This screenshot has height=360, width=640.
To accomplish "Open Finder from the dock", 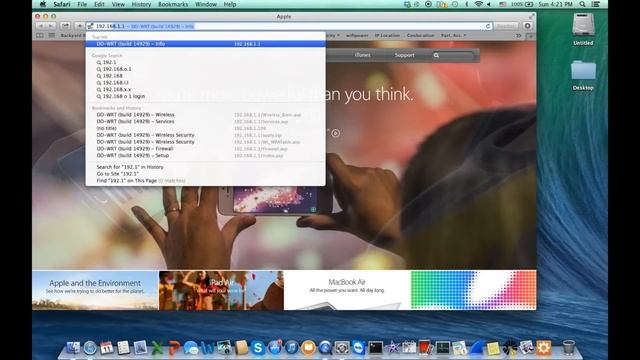I will (x=73, y=348).
